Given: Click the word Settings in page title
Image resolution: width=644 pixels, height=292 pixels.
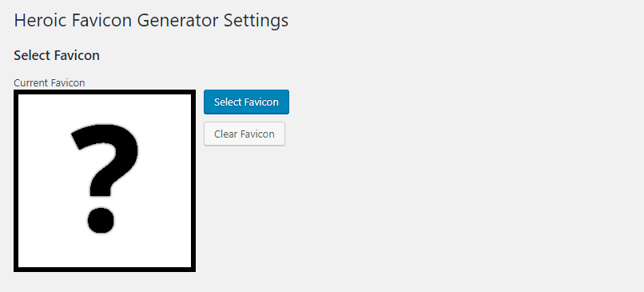Looking at the screenshot, I should tap(256, 22).
